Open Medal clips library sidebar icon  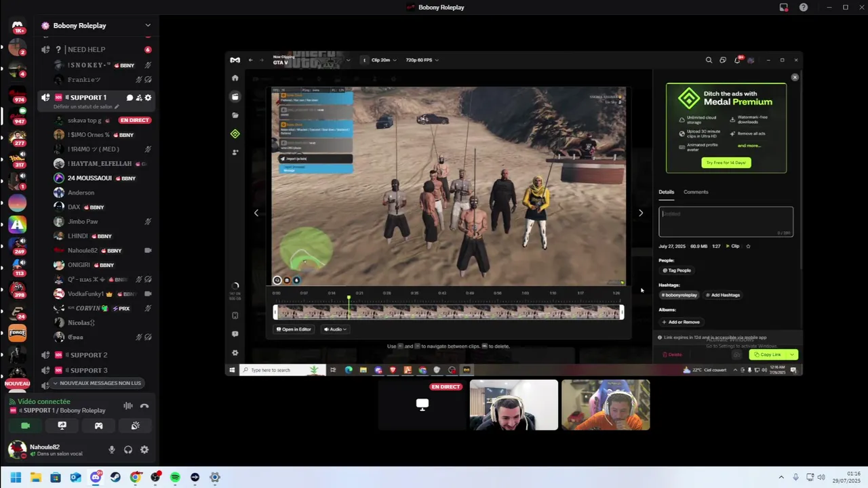point(235,97)
